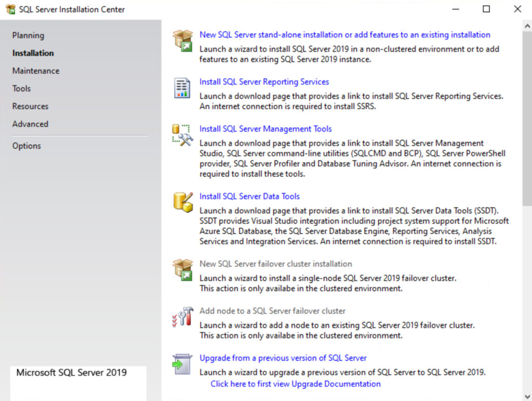Show the Options page
532x401 pixels.
(x=26, y=146)
